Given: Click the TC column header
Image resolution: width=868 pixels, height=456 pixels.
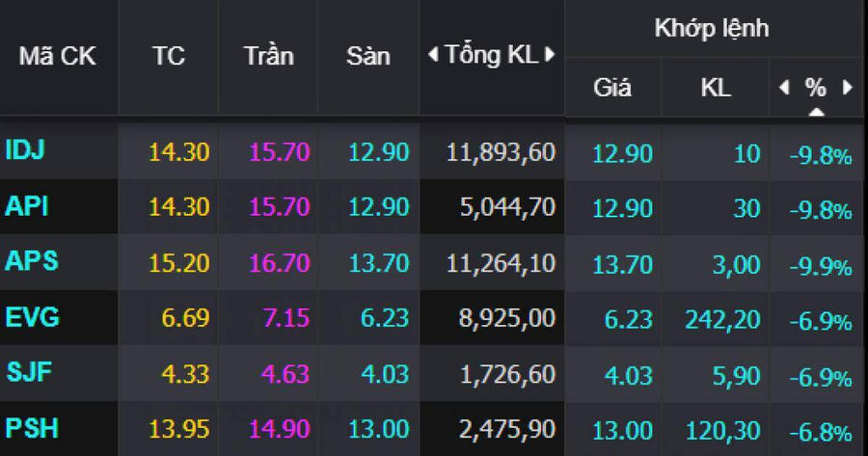Looking at the screenshot, I should 168,56.
